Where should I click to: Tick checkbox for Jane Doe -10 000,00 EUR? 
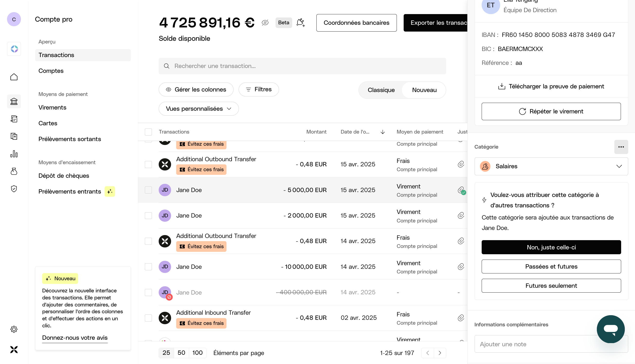[x=148, y=266]
